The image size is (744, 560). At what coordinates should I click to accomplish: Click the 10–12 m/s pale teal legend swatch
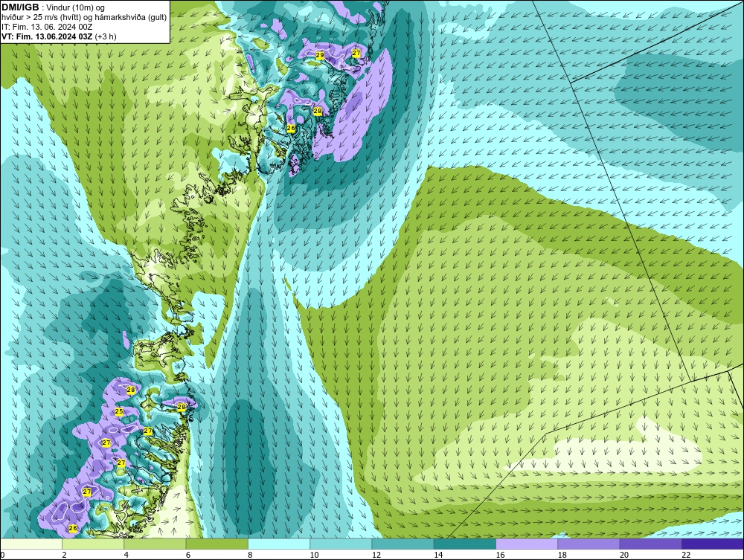coord(341,544)
